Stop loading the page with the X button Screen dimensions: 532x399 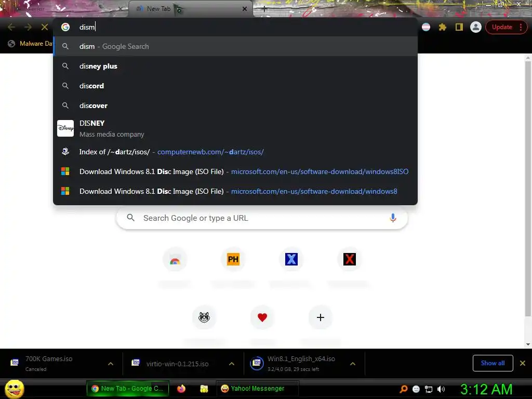45,27
